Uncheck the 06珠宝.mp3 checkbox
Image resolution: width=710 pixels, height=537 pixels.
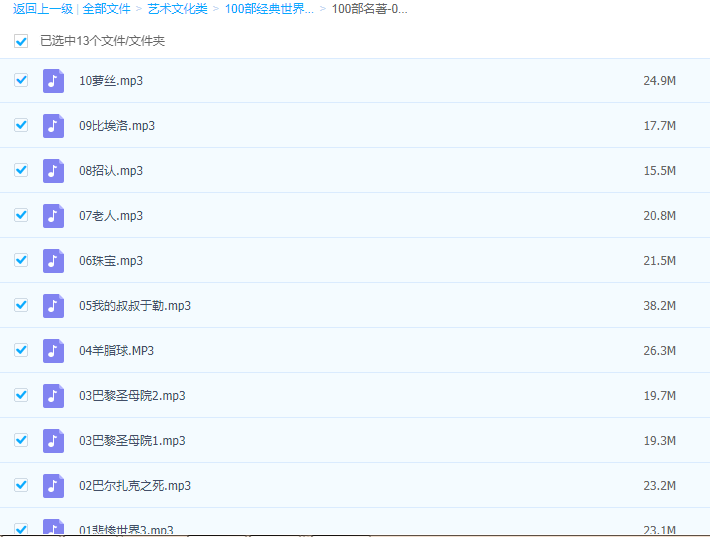[x=21, y=260]
